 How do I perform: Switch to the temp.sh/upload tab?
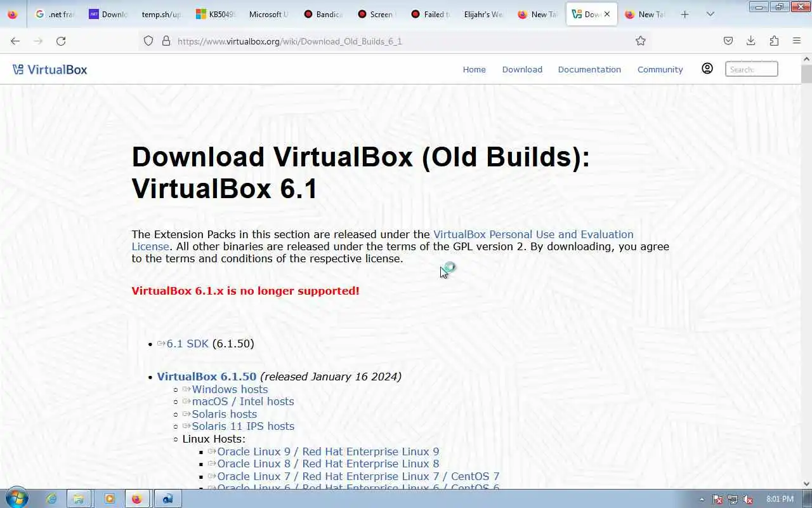click(x=160, y=14)
